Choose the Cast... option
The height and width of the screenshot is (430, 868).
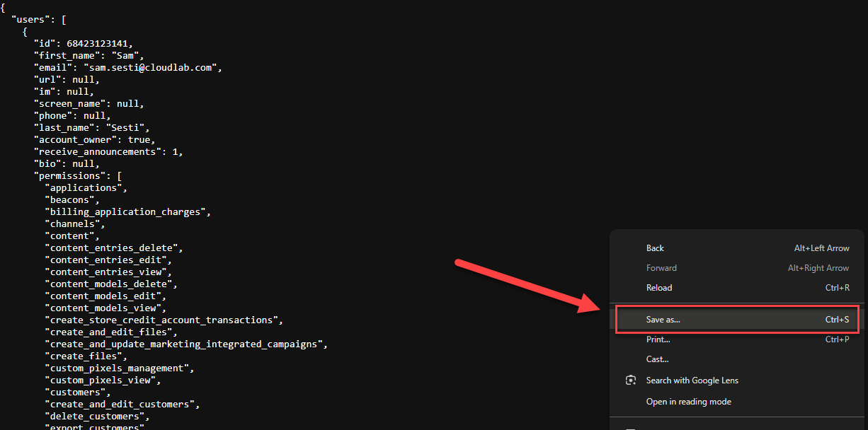point(657,359)
